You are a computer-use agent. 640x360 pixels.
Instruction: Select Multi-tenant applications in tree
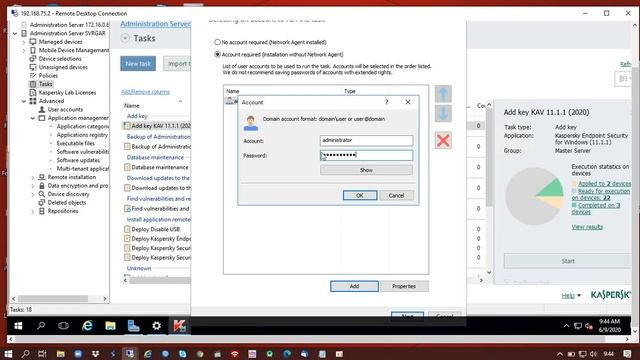[82, 169]
